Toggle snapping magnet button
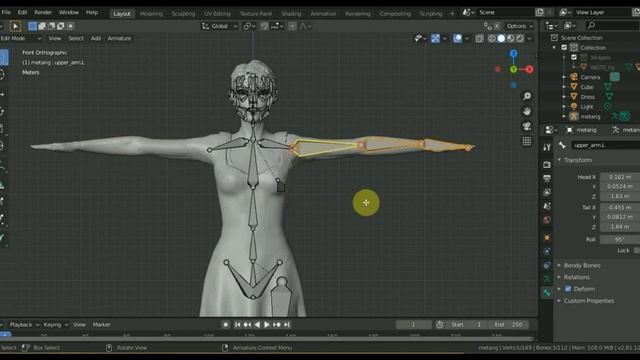This screenshot has height=360, width=640. coord(264,26)
